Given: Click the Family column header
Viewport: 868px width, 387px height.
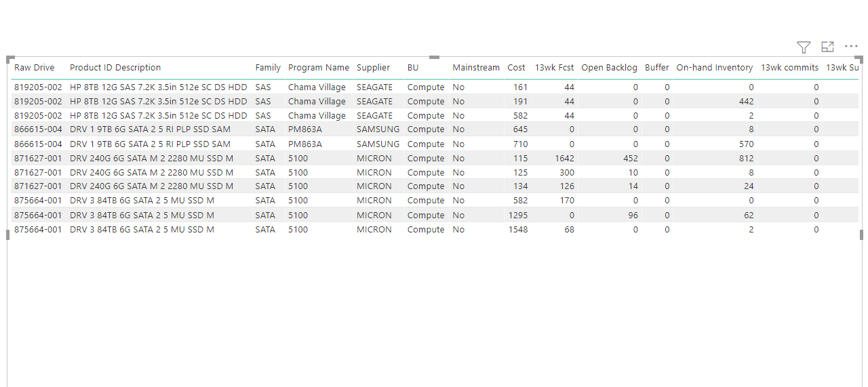Looking at the screenshot, I should [x=268, y=68].
